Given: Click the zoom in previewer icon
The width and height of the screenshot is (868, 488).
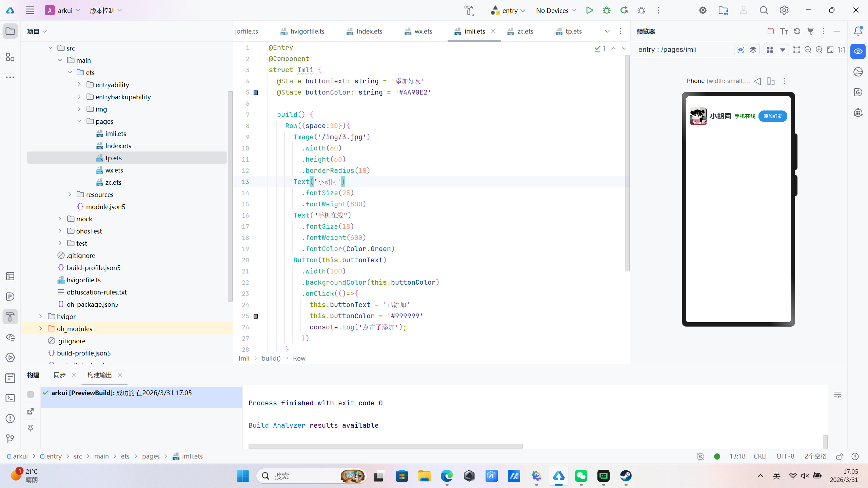Looking at the screenshot, I should click(x=819, y=50).
